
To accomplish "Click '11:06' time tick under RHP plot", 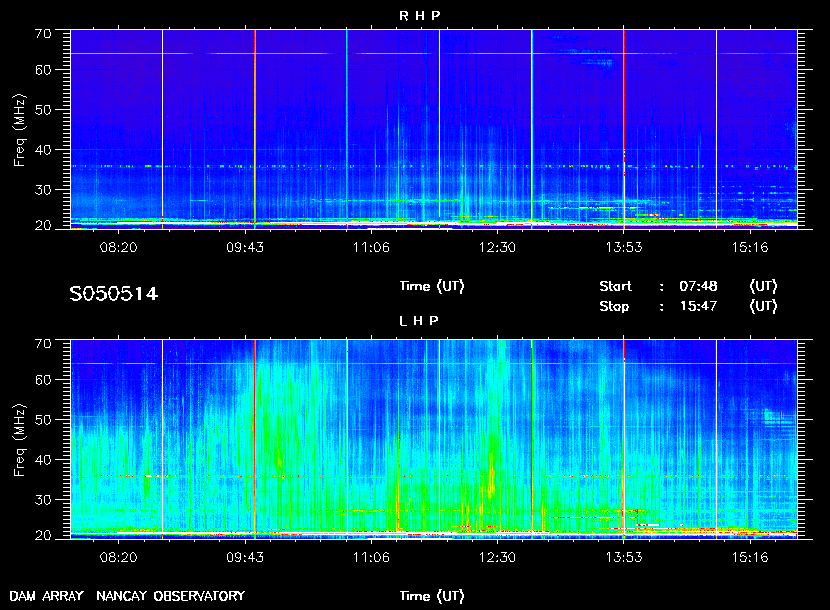I will (x=371, y=247).
